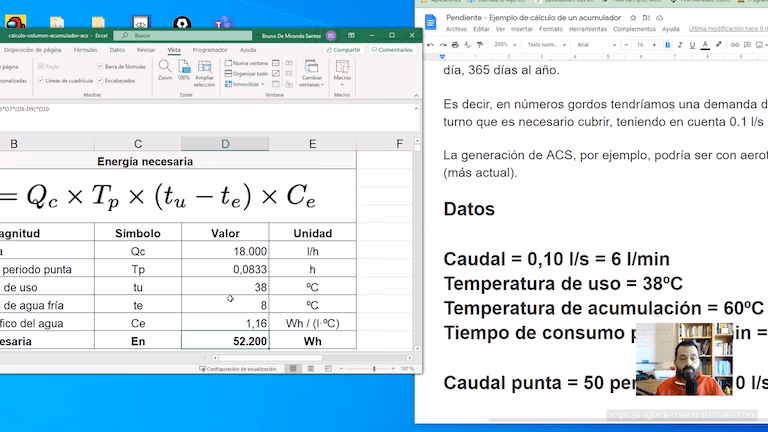Screen dimensions: 768x432
Task: Click Ampliar selección icon in Excel
Action: [204, 73]
